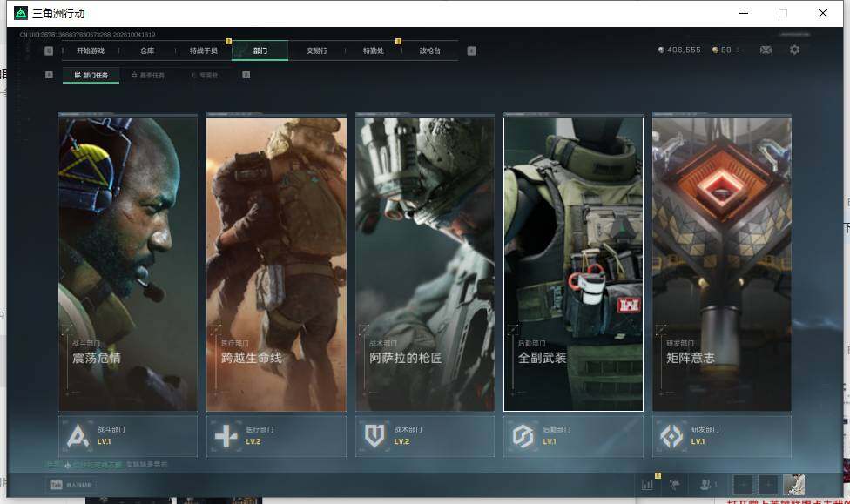The height and width of the screenshot is (504, 850).
Task: Click the 后勤部门 hexagon icon
Action: (x=523, y=436)
